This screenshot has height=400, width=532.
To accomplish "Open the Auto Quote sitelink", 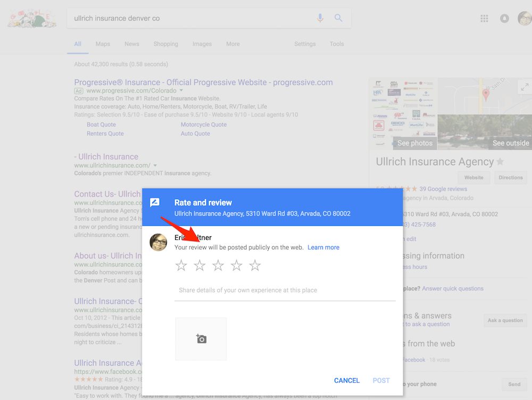I will point(195,134).
